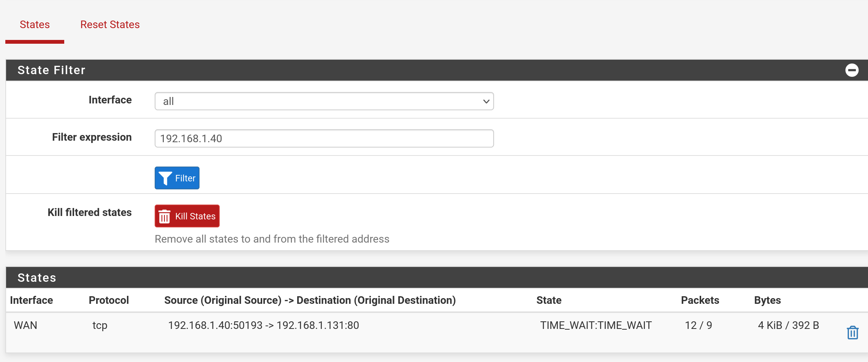The height and width of the screenshot is (362, 868).
Task: Click the State column header
Action: click(x=549, y=300)
